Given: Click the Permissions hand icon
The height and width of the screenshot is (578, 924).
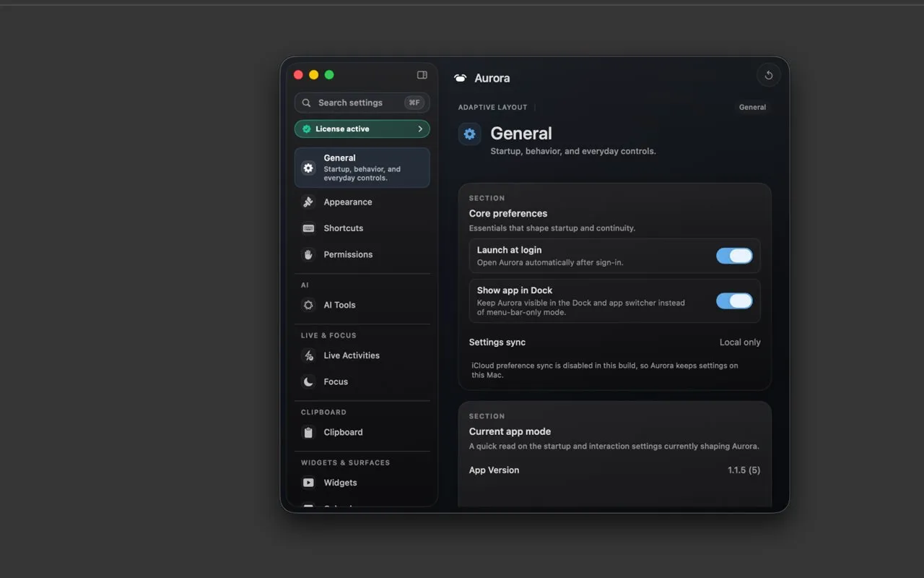Looking at the screenshot, I should tap(308, 254).
